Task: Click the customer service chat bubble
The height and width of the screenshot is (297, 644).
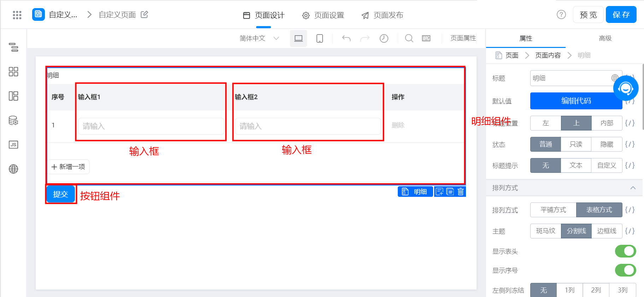Action: point(626,88)
